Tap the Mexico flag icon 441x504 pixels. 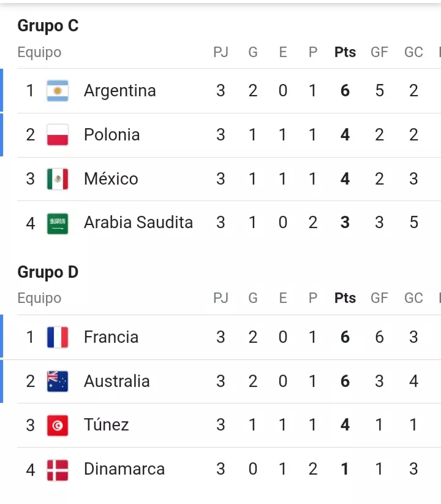tap(58, 179)
